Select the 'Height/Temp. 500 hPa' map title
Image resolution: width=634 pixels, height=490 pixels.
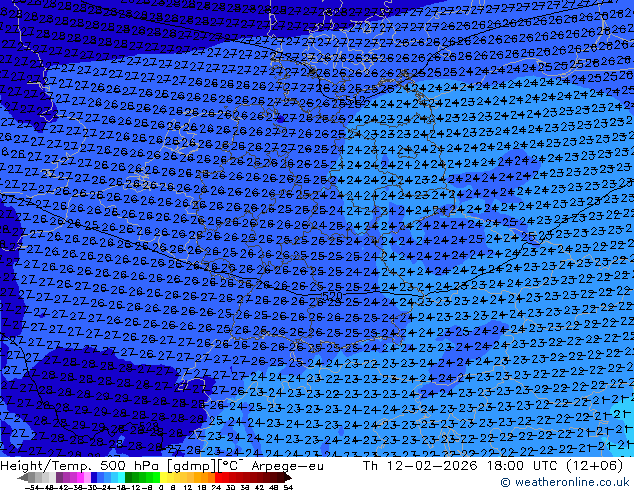tap(81, 466)
